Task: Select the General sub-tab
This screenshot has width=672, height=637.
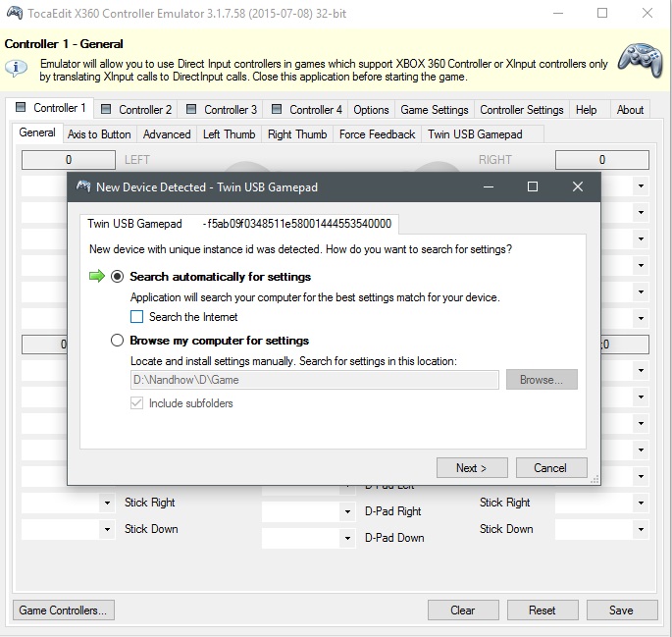Action: (37, 133)
